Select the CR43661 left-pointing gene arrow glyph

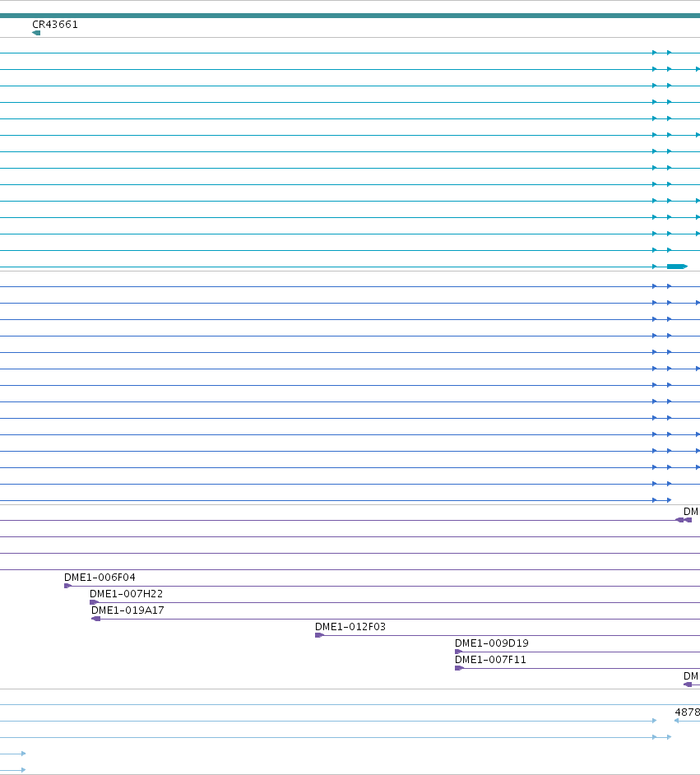(36, 33)
